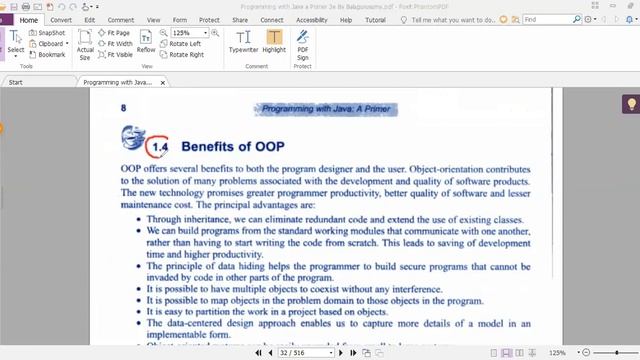The image size is (640, 360).
Task: Close the Programming with Java document tab
Action: click(162, 82)
